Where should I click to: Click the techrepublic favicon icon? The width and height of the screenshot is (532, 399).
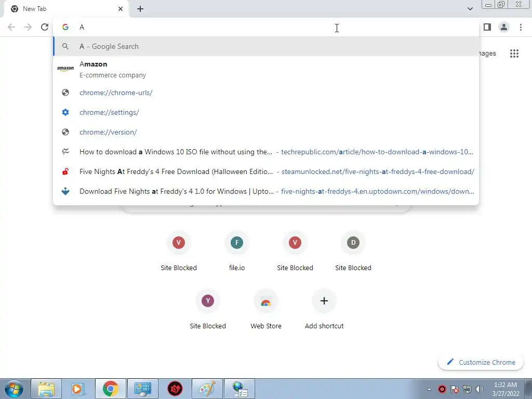(65, 152)
